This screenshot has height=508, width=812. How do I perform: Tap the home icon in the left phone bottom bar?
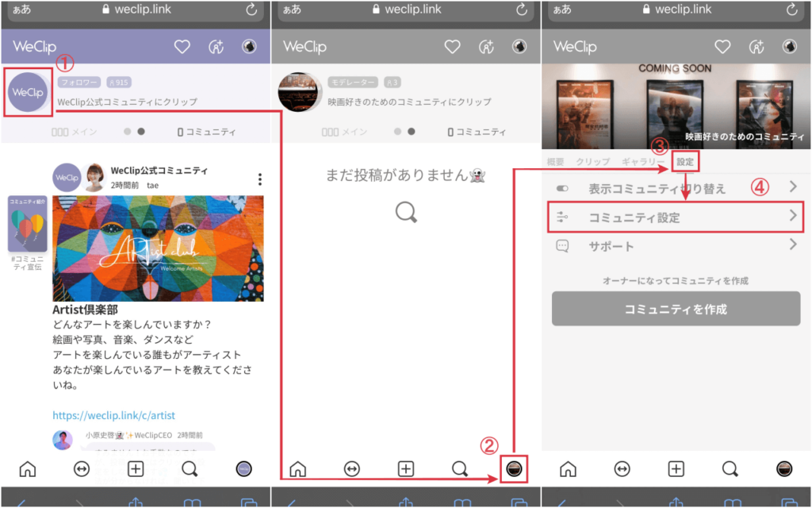click(28, 469)
